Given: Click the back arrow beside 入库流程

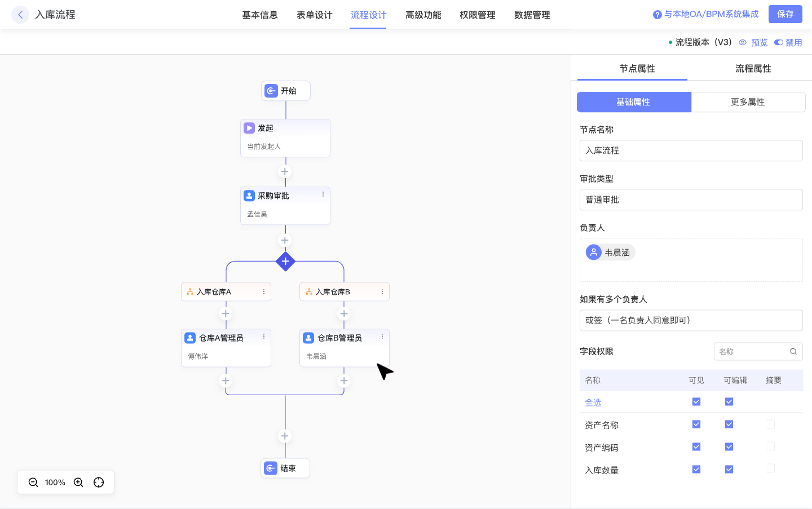Looking at the screenshot, I should [20, 15].
